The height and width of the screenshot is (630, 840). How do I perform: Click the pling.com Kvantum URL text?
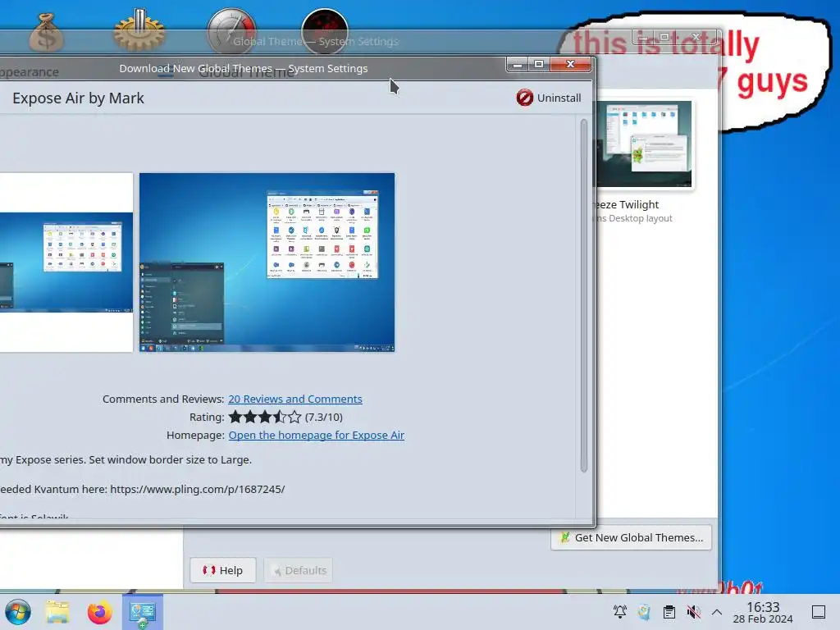[197, 489]
